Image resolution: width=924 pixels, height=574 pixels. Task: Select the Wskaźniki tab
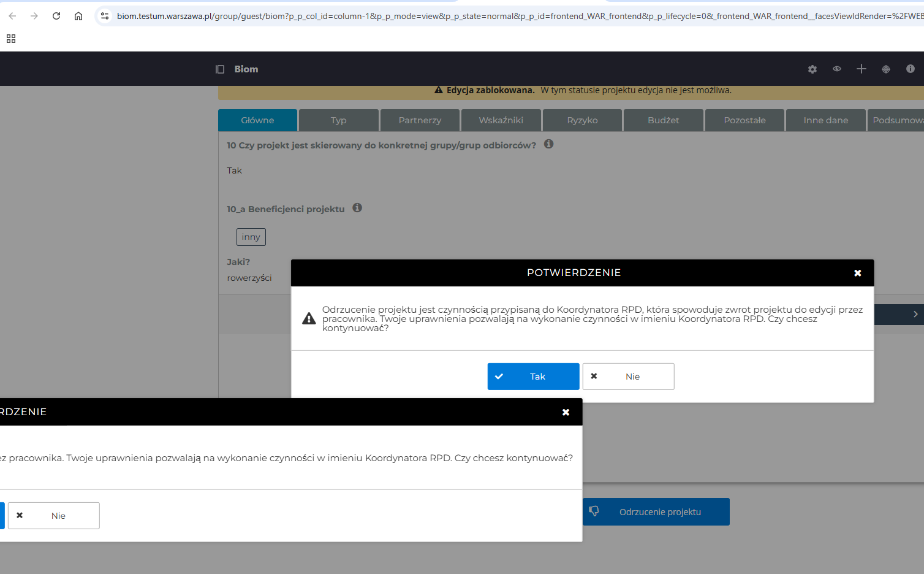point(501,120)
